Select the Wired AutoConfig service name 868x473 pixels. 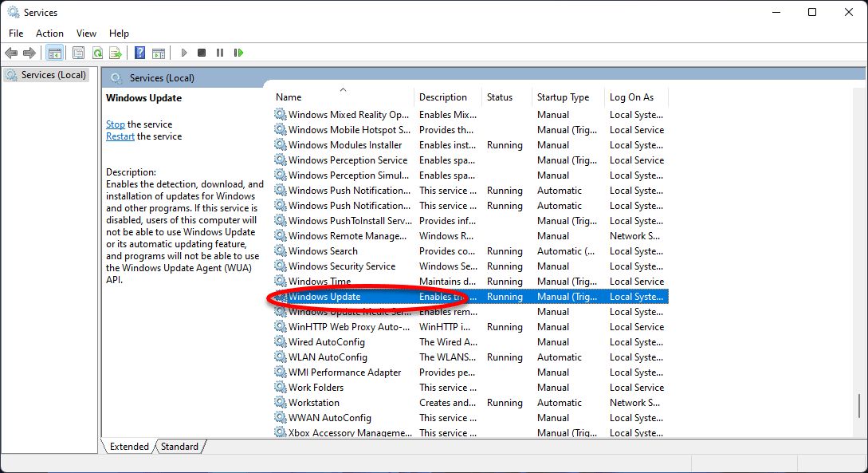pos(327,341)
